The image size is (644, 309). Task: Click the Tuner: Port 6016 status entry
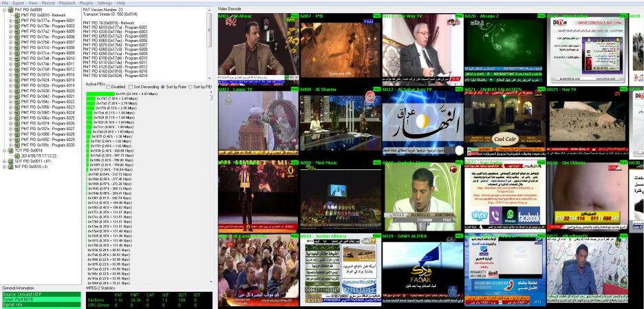pyautogui.click(x=41, y=299)
